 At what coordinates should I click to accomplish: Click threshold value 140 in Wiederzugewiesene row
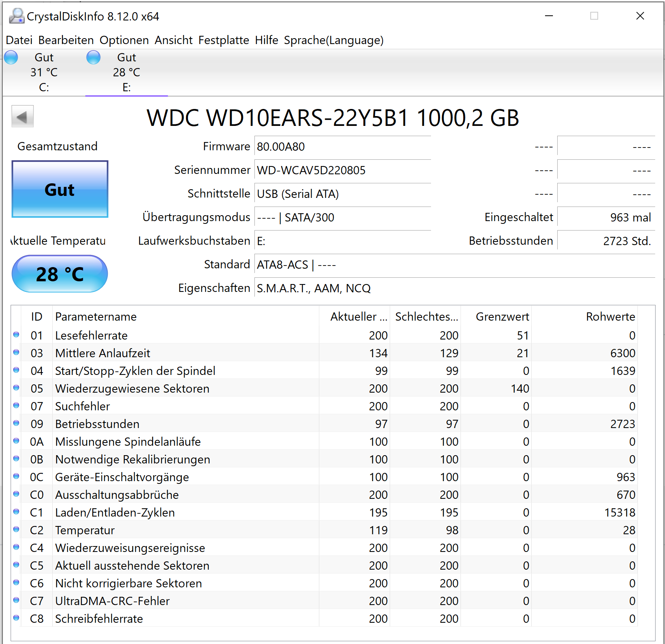pos(520,389)
